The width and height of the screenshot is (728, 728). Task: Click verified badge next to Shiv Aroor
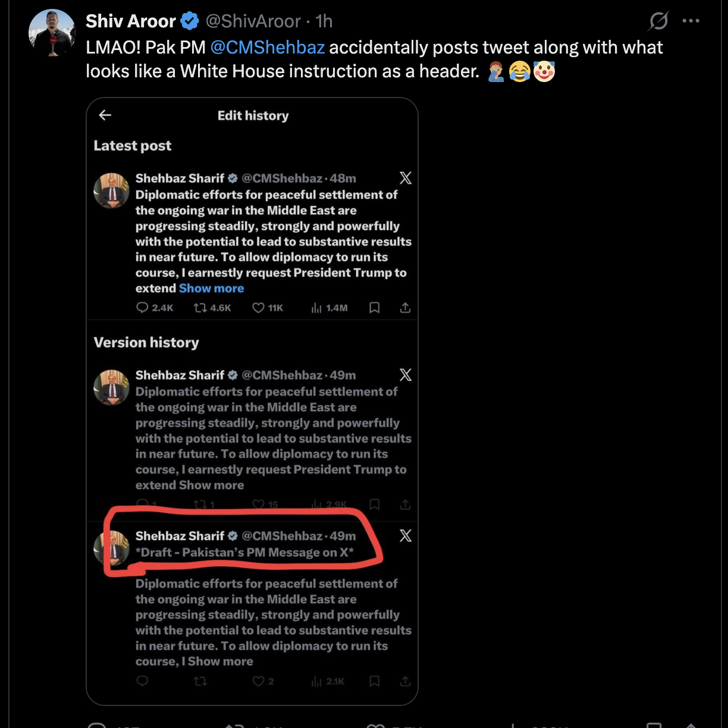(190, 21)
